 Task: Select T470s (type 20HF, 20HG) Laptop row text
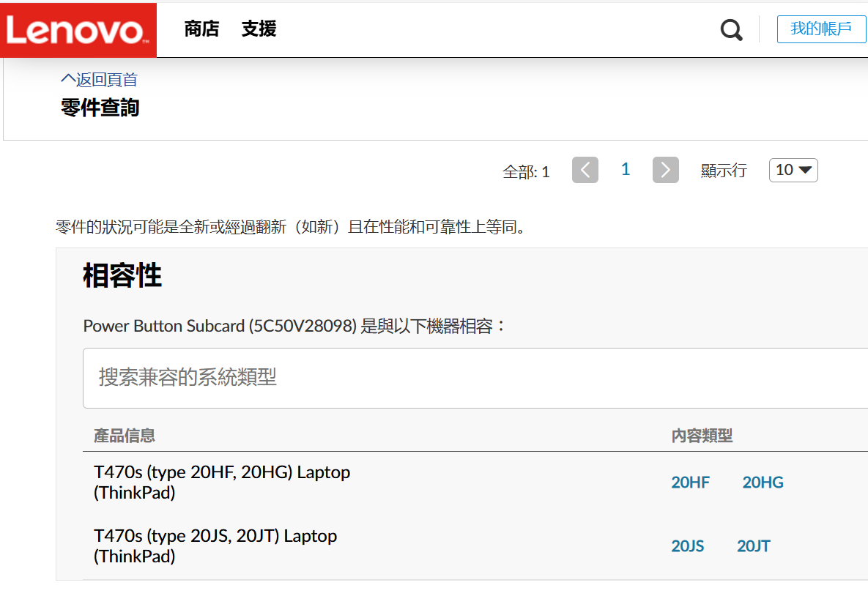coord(222,482)
